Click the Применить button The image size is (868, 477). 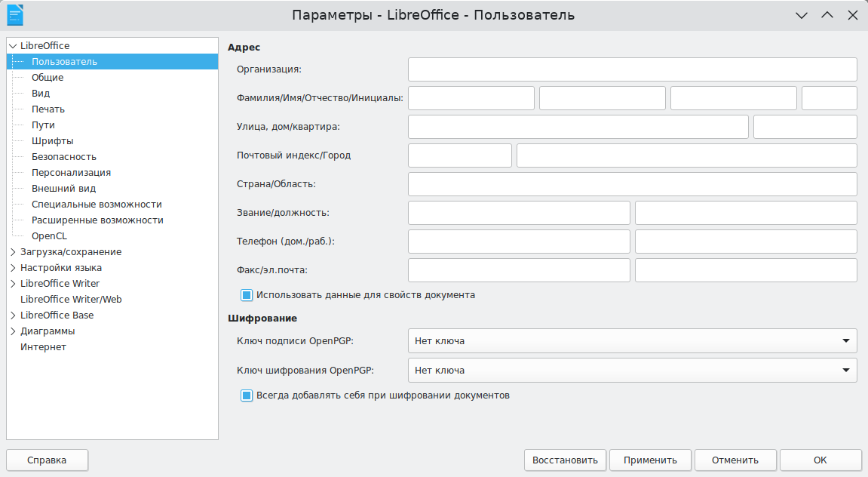(x=651, y=460)
